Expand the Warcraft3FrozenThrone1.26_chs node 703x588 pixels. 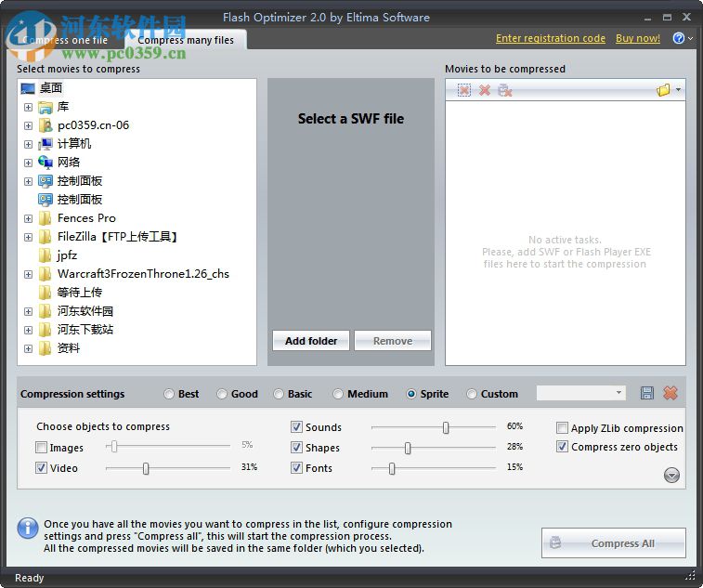[28, 274]
